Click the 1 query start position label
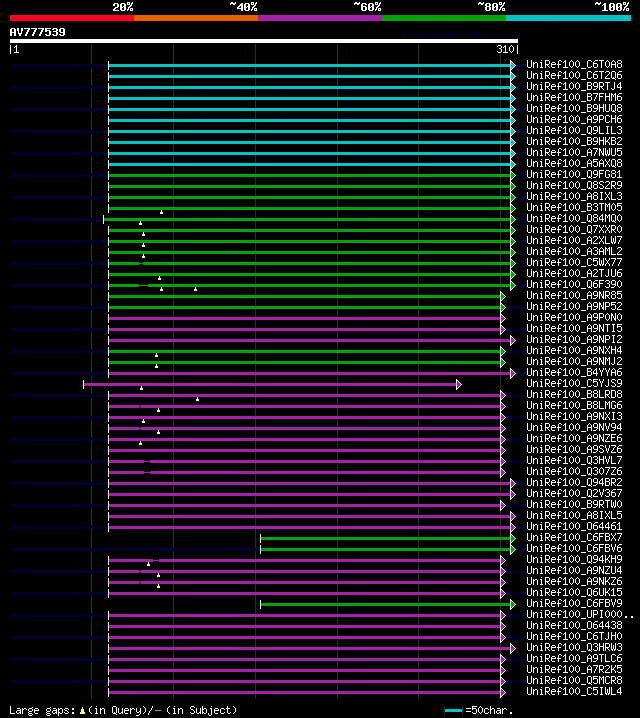This screenshot has width=640, height=718. click(x=16, y=49)
